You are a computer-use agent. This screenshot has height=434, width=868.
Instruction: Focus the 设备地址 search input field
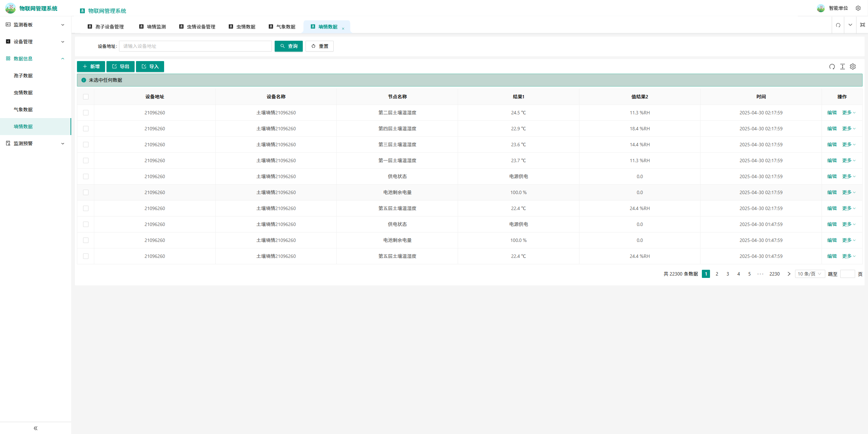(x=195, y=46)
